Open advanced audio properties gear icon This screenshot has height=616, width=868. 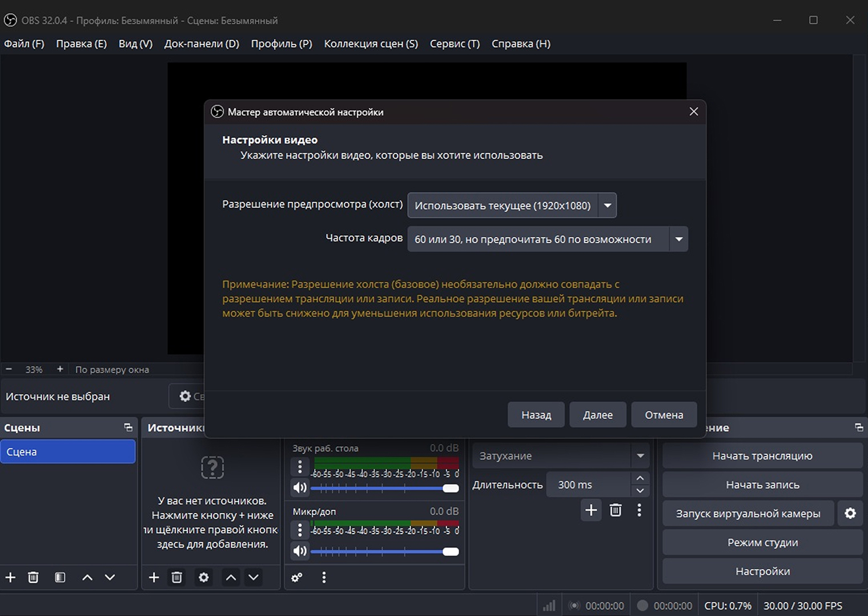296,578
